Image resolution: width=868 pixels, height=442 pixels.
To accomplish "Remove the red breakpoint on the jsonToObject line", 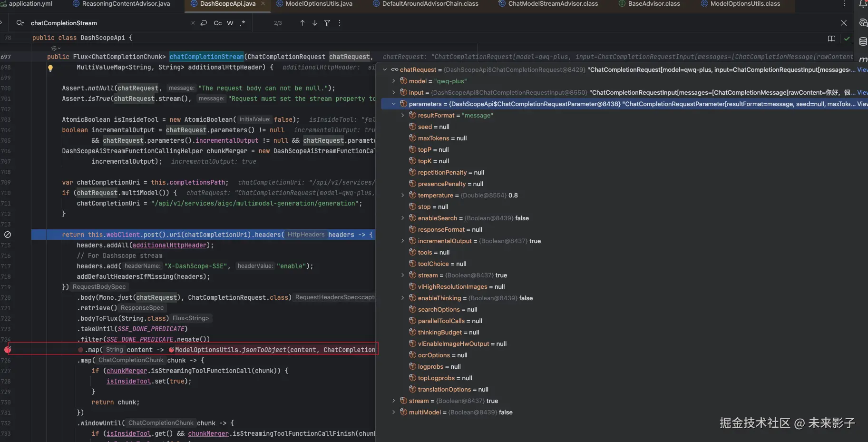I will (x=8, y=350).
